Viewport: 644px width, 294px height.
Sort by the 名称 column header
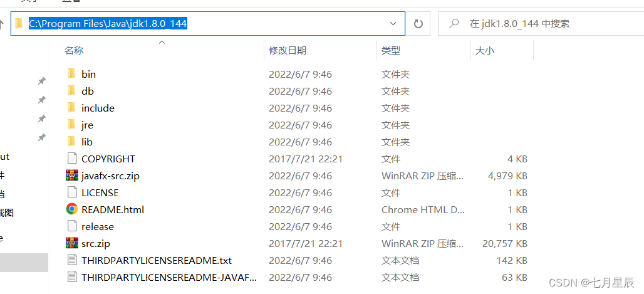pos(74,51)
